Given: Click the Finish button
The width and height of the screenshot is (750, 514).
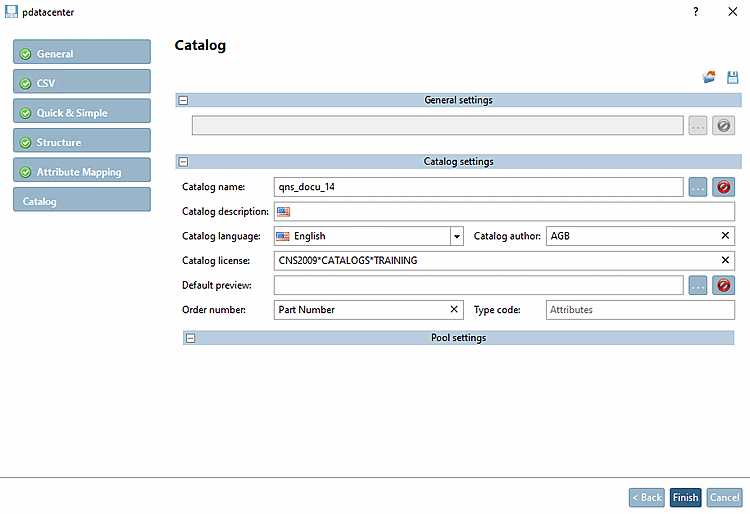Looking at the screenshot, I should [x=685, y=497].
